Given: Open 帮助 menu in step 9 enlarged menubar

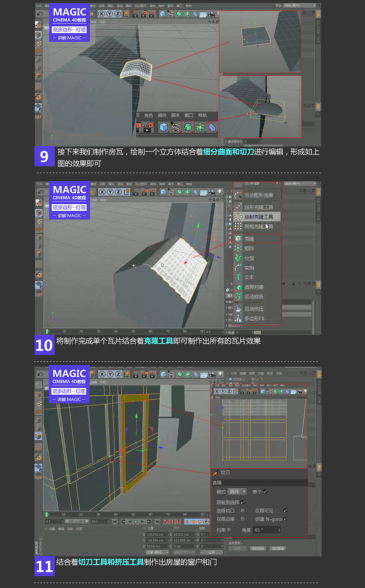Looking at the screenshot, I should coord(202,115).
